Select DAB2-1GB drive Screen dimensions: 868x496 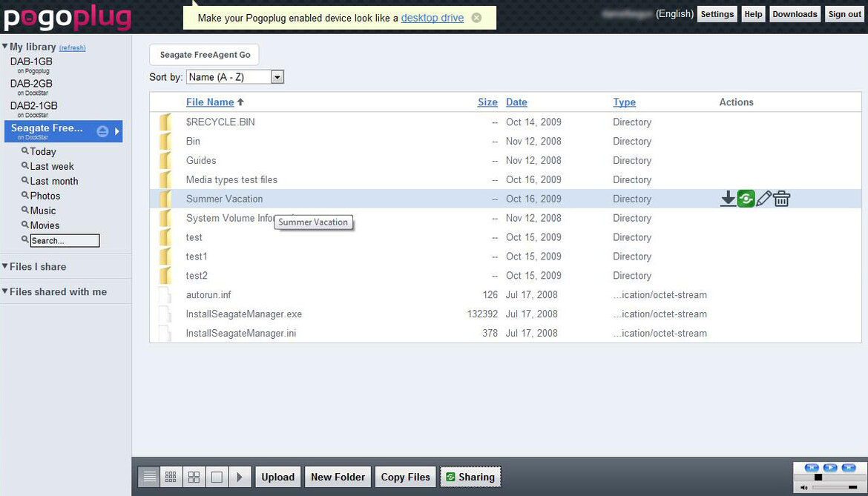tap(34, 105)
